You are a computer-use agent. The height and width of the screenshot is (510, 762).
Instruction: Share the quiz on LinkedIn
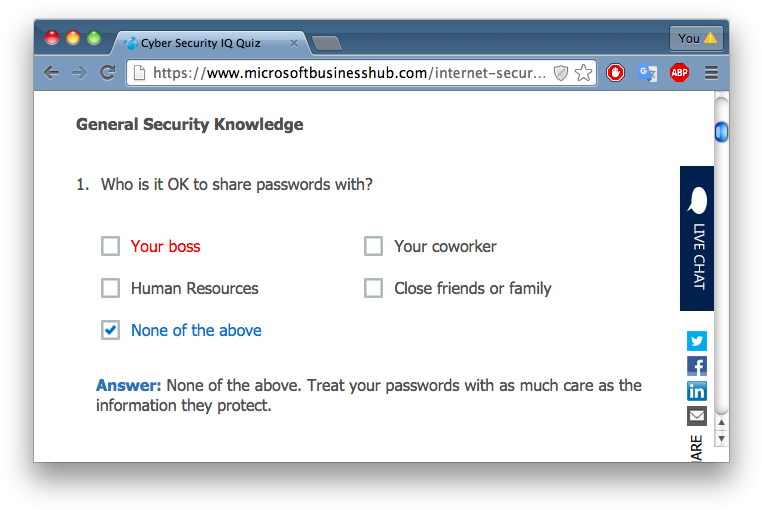click(x=696, y=391)
